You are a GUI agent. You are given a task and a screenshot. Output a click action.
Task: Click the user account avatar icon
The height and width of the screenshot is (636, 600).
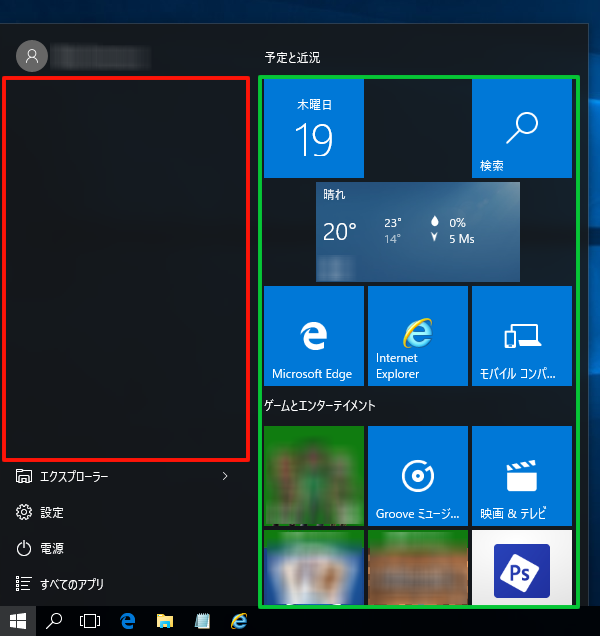point(32,56)
